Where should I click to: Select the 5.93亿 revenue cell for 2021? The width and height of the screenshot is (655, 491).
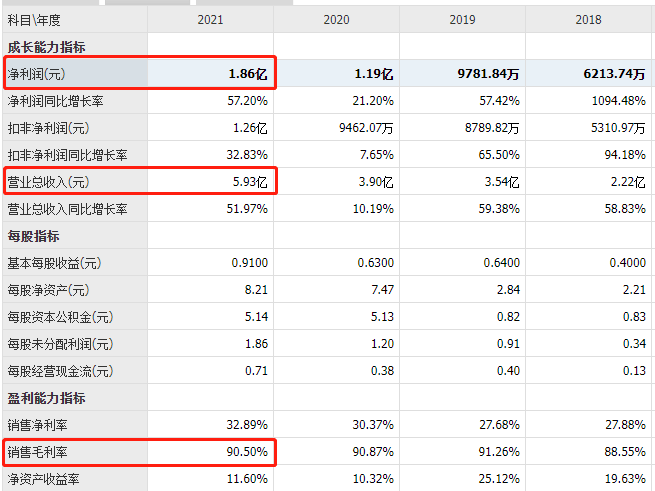coord(247,182)
